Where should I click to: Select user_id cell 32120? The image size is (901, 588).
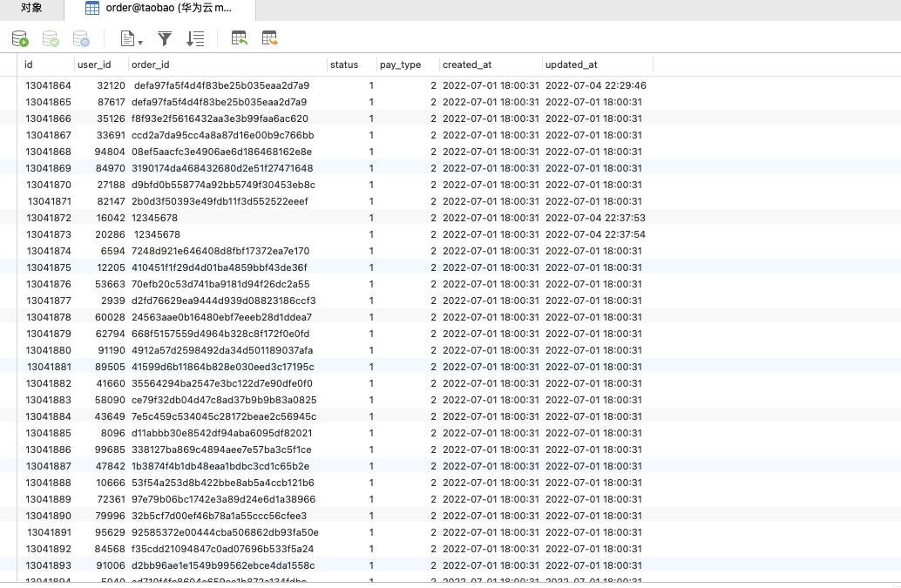[111, 85]
